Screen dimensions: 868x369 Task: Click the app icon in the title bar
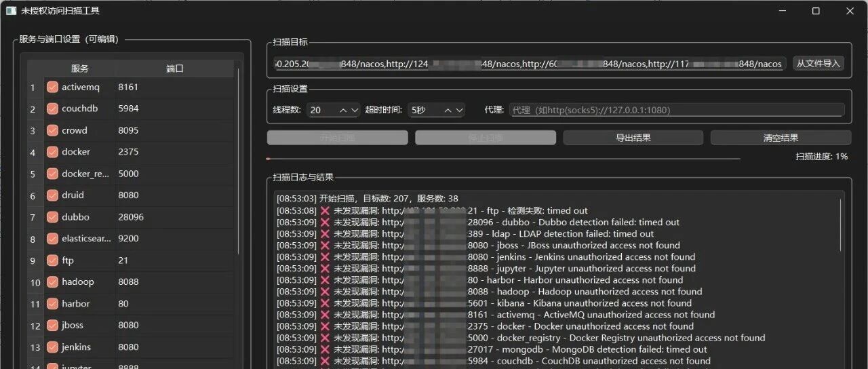pyautogui.click(x=11, y=11)
